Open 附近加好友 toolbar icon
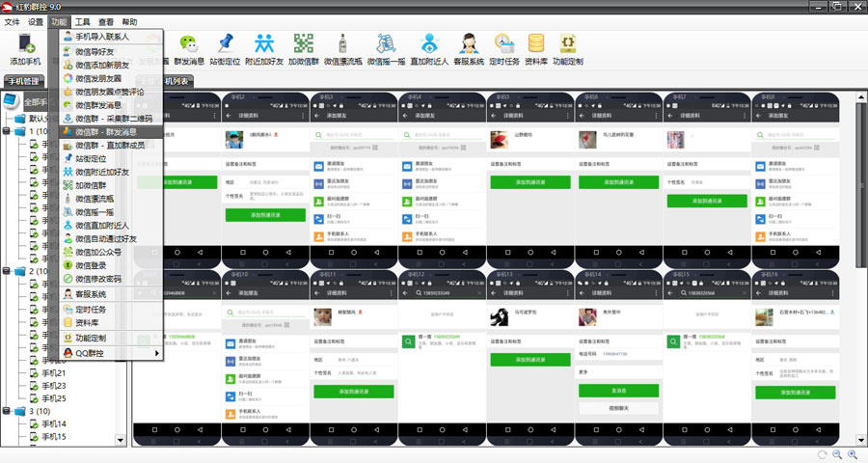 264,49
